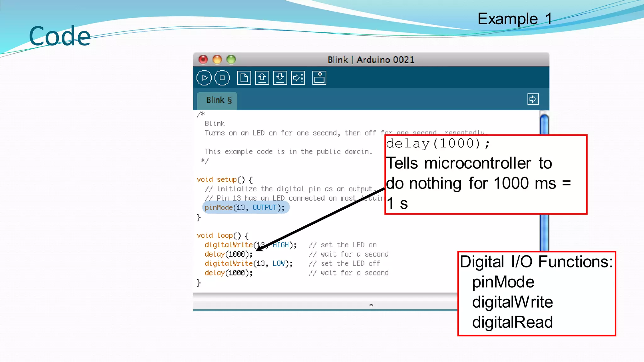Upload to board with arrow icon

click(298, 78)
